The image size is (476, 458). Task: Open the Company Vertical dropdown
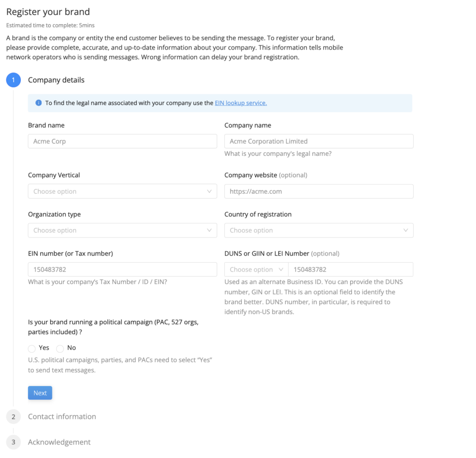coord(121,191)
